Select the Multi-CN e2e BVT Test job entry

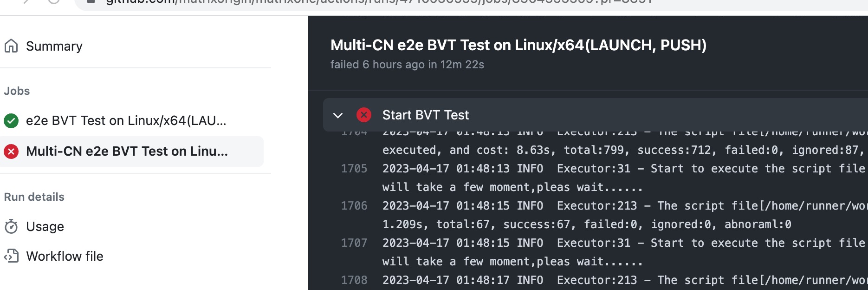[x=127, y=152]
